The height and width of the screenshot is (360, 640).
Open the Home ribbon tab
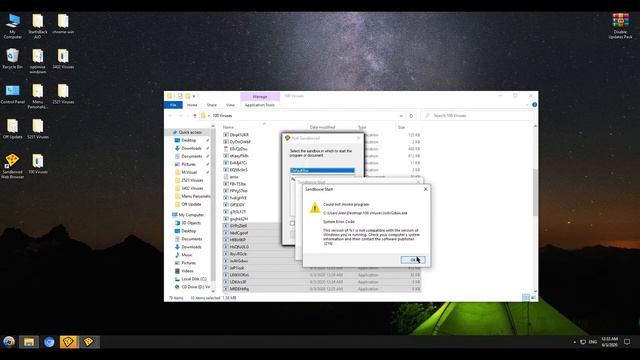(192, 105)
